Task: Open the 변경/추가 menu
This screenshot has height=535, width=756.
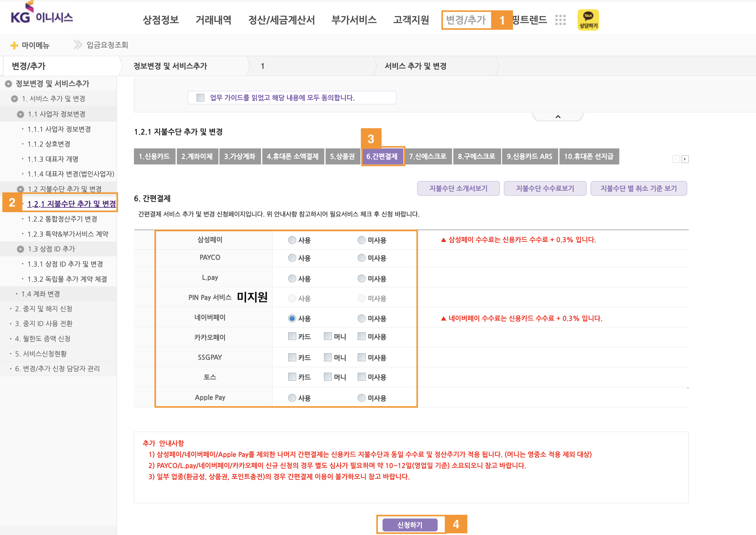Action: pos(466,20)
